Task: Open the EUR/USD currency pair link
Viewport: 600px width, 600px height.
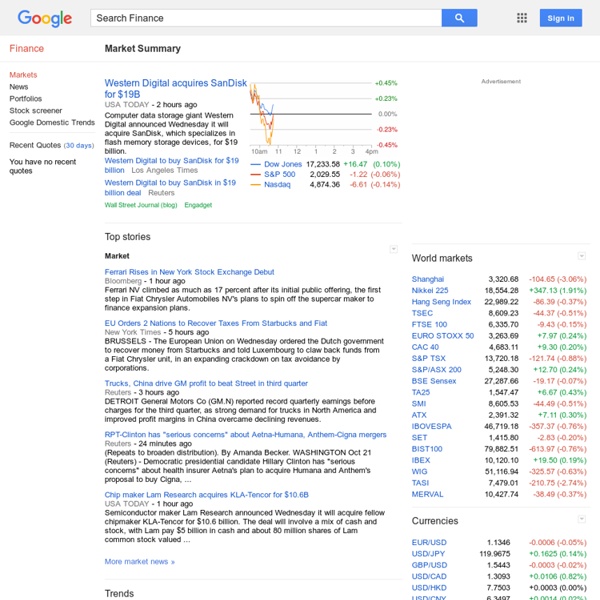Action: (x=428, y=543)
